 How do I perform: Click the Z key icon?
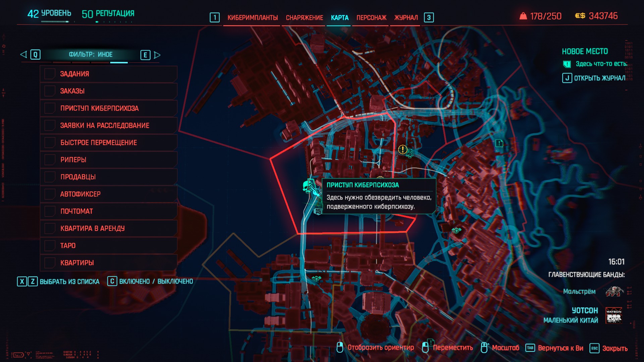point(33,281)
